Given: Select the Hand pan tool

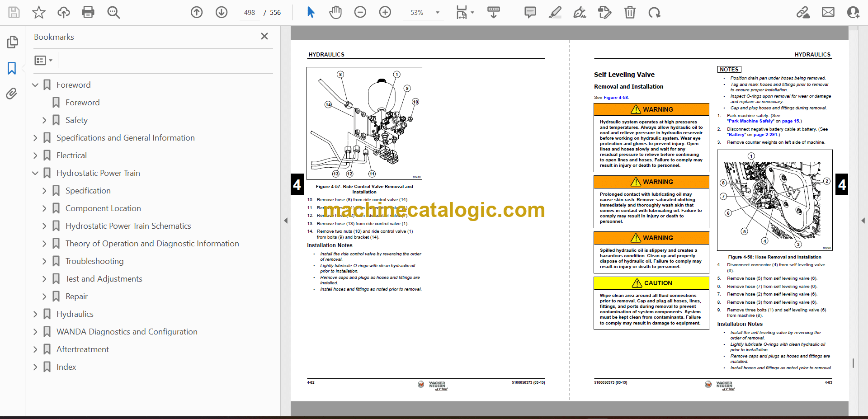Looking at the screenshot, I should click(x=335, y=12).
